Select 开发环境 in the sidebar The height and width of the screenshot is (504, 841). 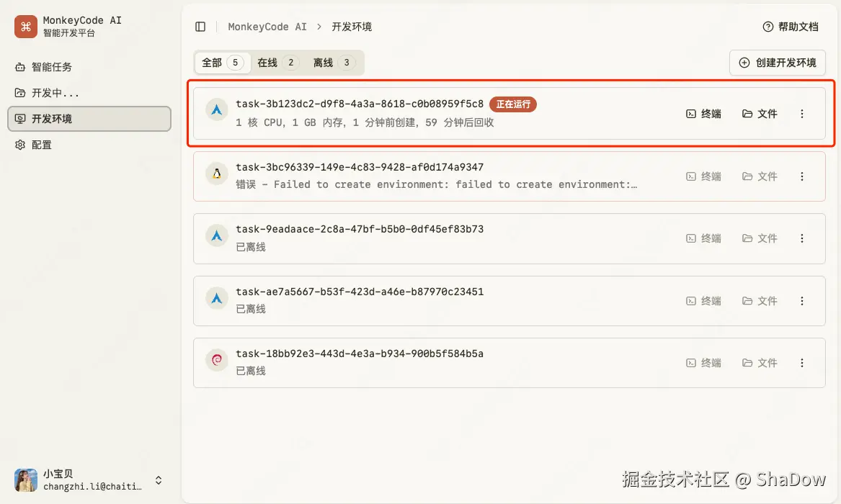[x=89, y=118]
